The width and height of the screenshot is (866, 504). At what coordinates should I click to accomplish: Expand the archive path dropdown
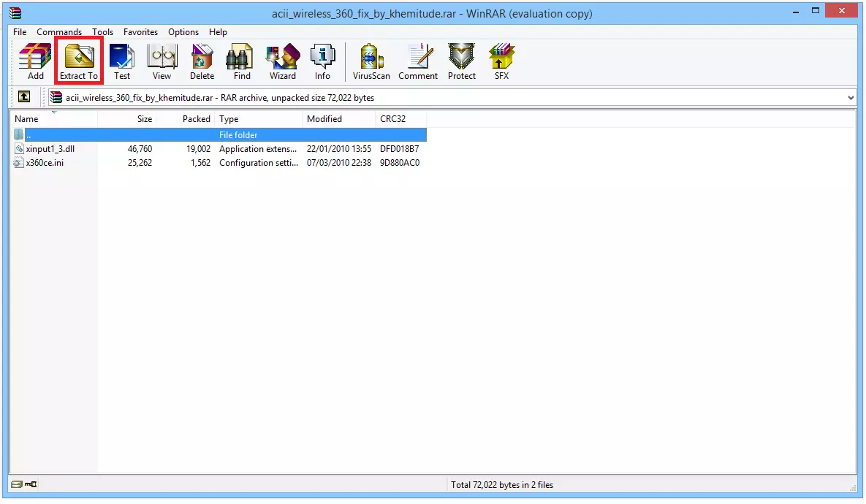pyautogui.click(x=851, y=98)
